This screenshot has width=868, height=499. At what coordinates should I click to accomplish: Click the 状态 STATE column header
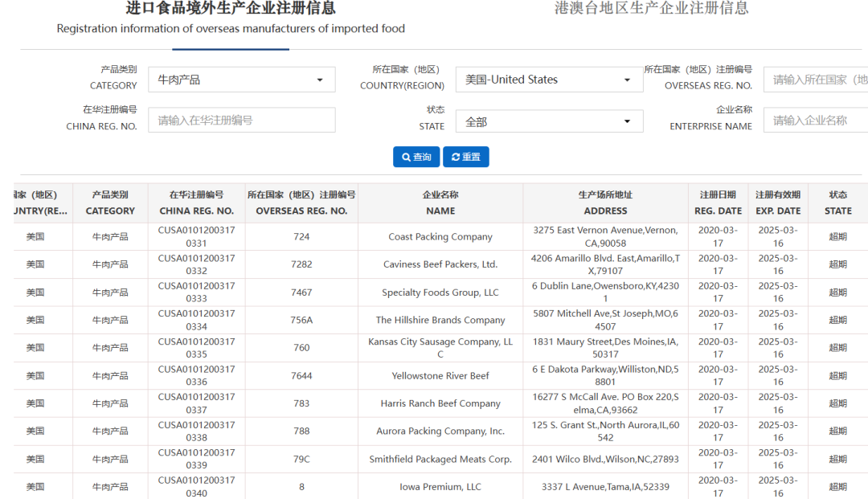[x=838, y=203]
